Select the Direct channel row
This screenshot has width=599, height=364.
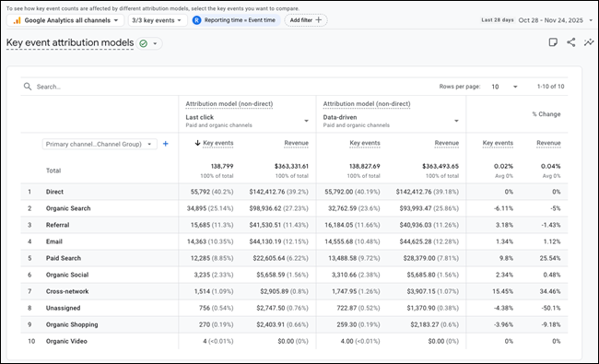pos(294,192)
